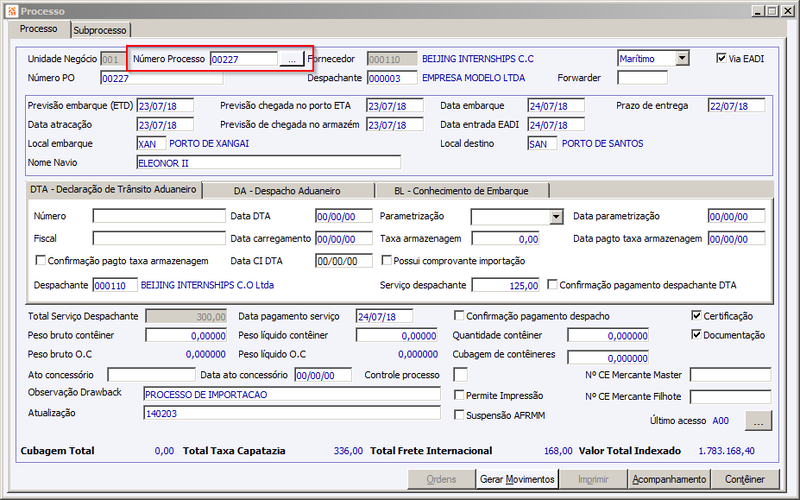Edit the Data atracação field
This screenshot has height=500, width=800.
tap(165, 125)
